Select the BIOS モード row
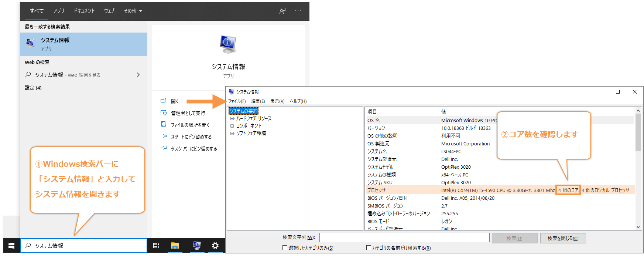This screenshot has height=256, width=644. point(500,221)
